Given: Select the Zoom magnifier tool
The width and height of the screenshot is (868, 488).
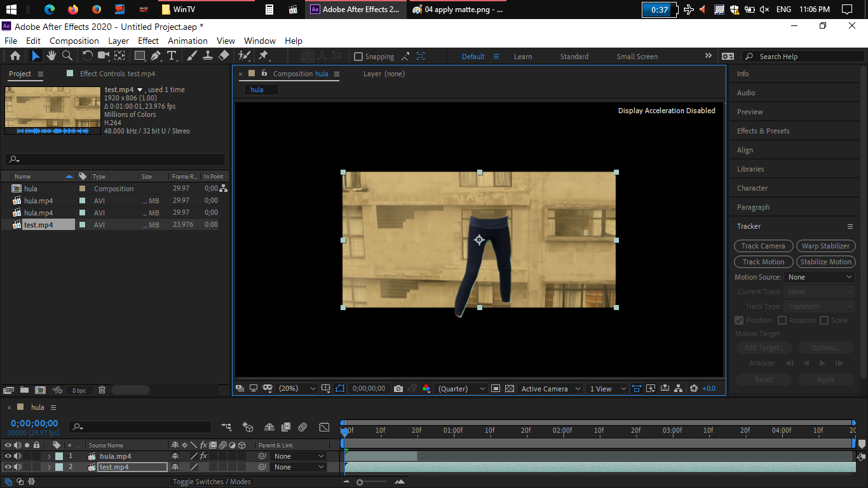Looking at the screenshot, I should pos(67,56).
